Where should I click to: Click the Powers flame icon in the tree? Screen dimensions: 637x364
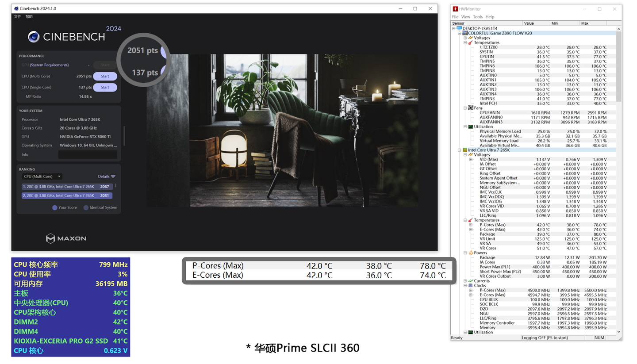pos(471,253)
